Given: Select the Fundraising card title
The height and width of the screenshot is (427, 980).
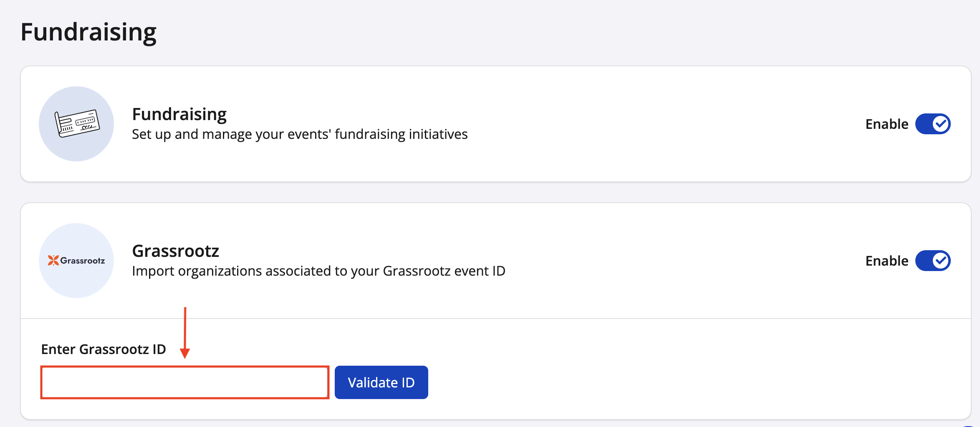Looking at the screenshot, I should click(x=179, y=114).
